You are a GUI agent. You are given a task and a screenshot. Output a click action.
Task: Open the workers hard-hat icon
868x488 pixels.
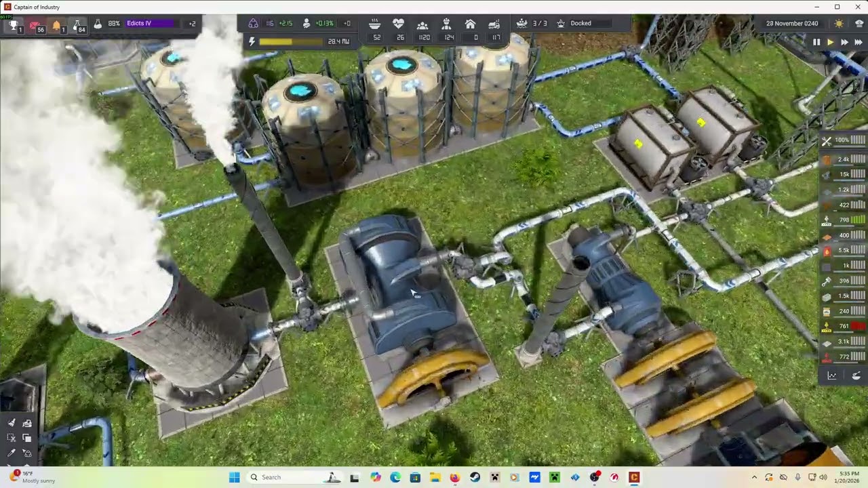click(x=447, y=24)
